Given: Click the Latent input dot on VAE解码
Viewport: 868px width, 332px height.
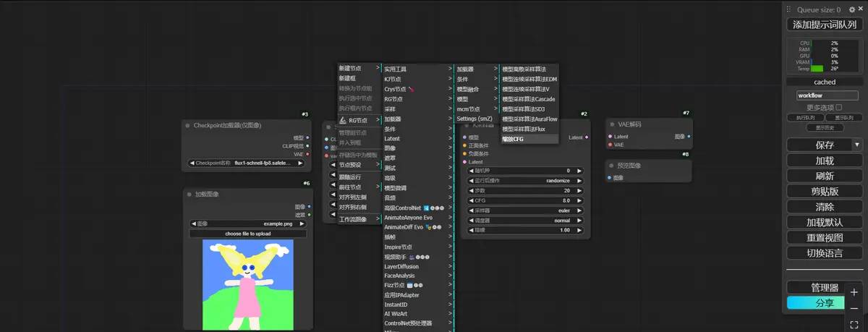Looking at the screenshot, I should coord(610,136).
